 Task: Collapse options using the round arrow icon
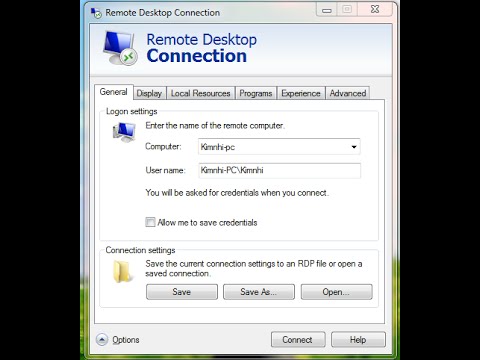click(x=102, y=340)
